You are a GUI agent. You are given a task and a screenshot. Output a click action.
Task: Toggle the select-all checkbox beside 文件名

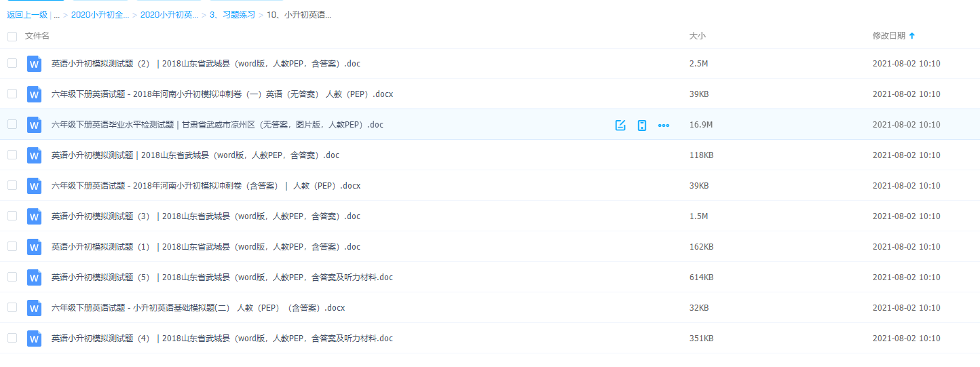(x=12, y=36)
